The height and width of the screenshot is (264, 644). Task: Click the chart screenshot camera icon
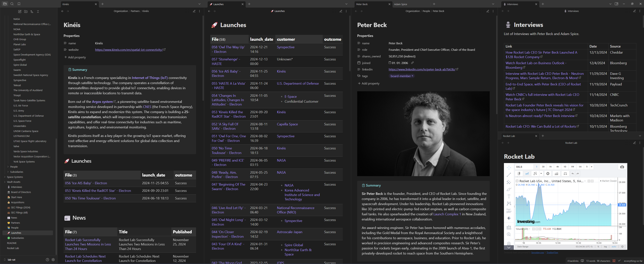click(622, 167)
